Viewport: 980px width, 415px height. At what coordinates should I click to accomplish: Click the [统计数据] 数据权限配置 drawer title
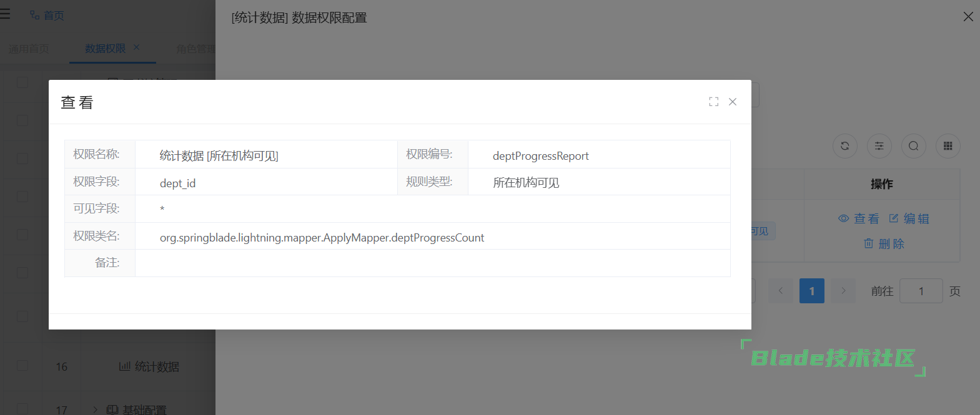click(x=299, y=17)
